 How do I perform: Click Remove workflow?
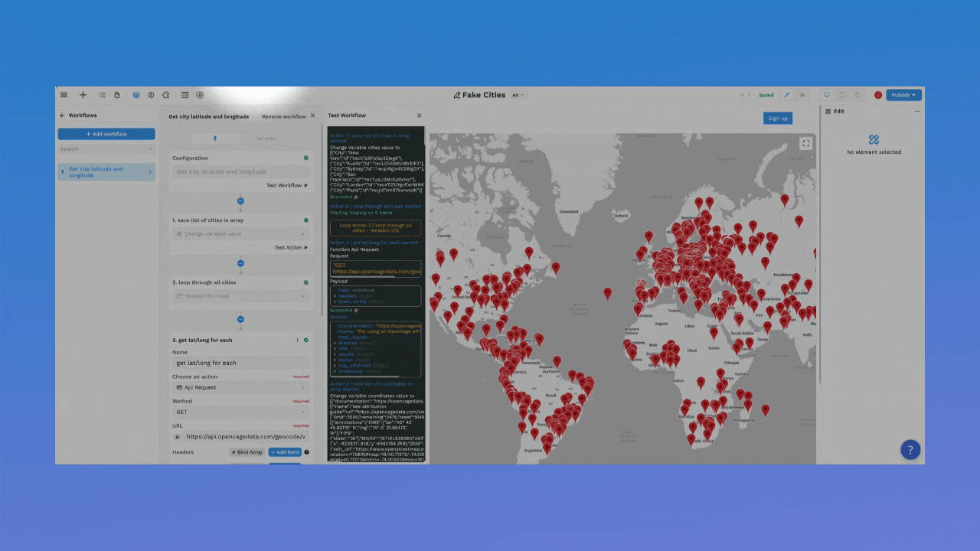tap(283, 116)
